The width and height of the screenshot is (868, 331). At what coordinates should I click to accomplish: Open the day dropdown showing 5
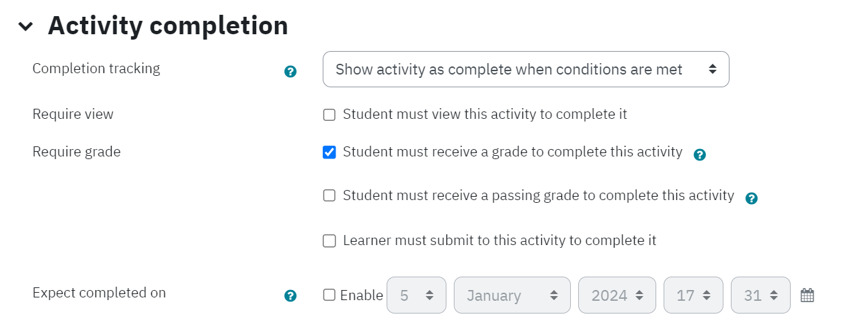(x=416, y=295)
